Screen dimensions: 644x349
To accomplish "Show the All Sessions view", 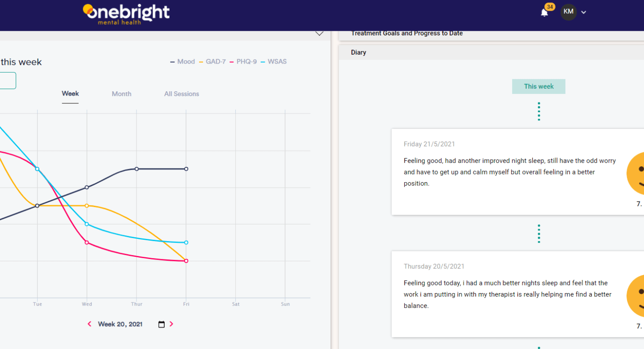I will [182, 94].
